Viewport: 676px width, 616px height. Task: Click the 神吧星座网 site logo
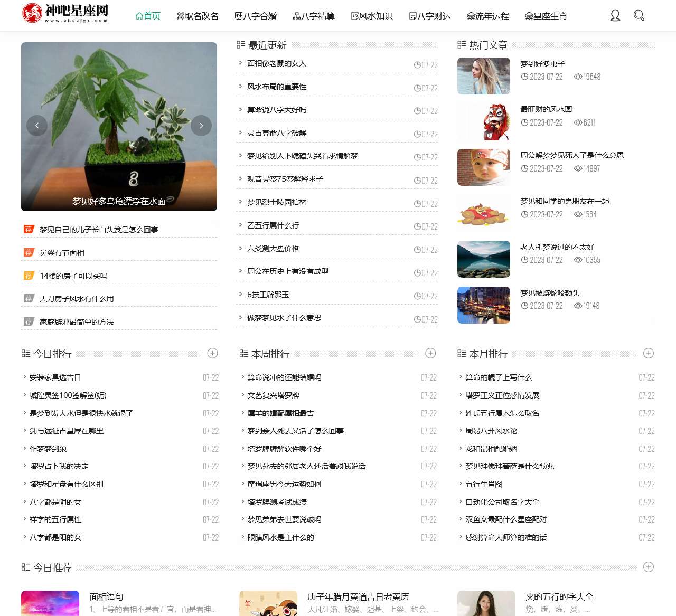tap(65, 13)
